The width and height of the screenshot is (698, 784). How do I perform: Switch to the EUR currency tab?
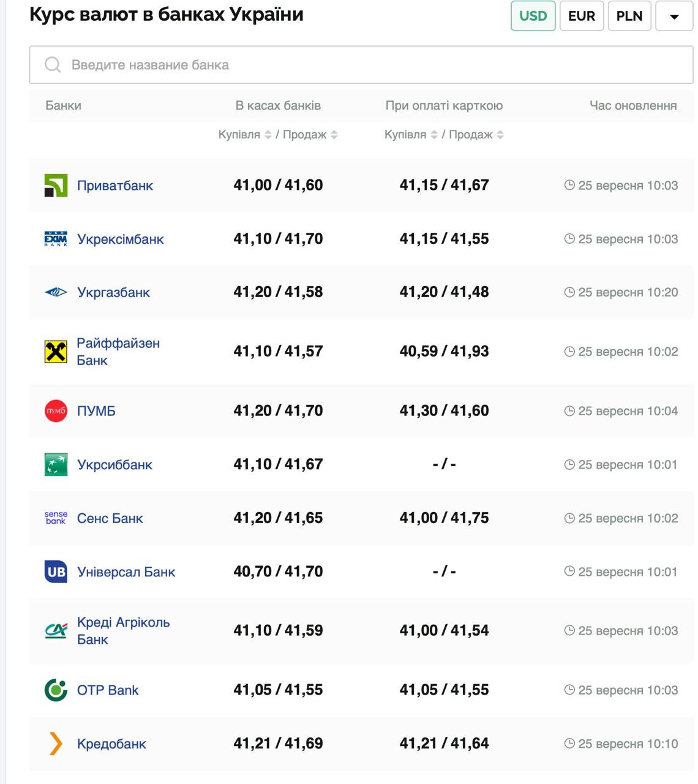[x=581, y=16]
